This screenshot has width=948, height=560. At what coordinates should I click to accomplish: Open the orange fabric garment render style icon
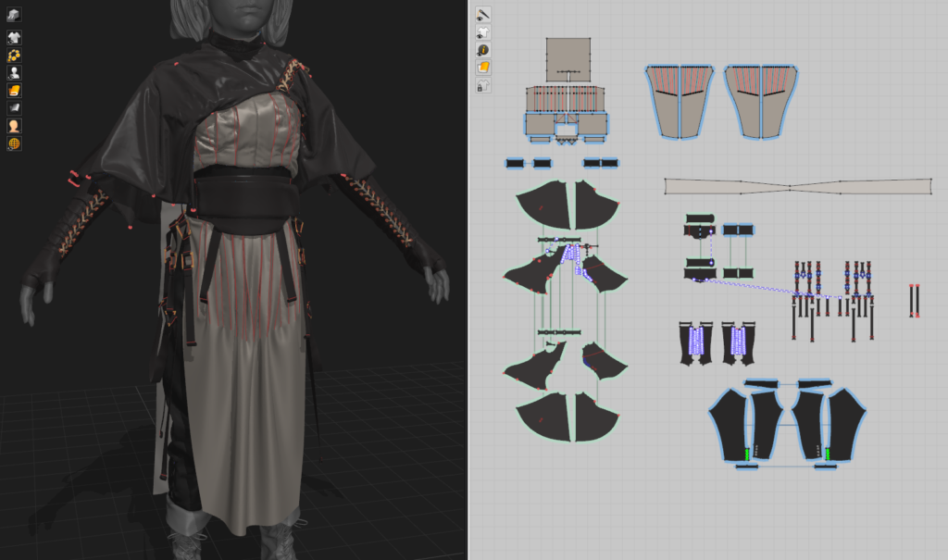pyautogui.click(x=13, y=90)
